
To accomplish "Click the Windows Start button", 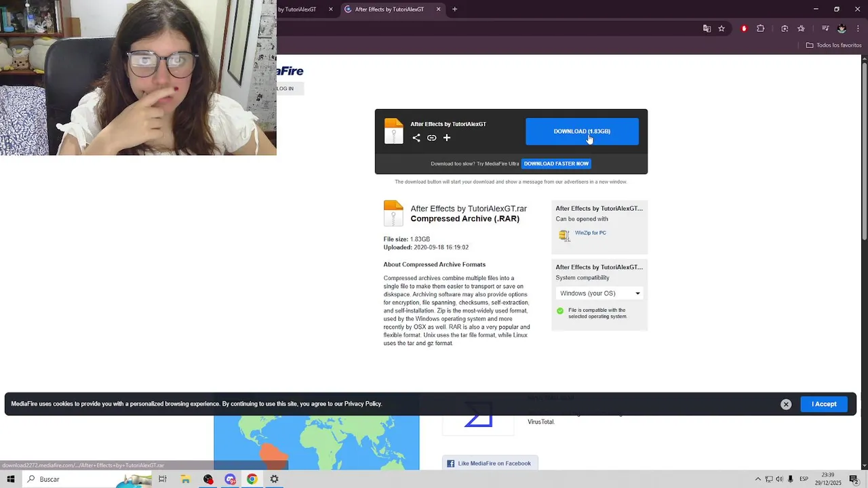I will point(11,479).
